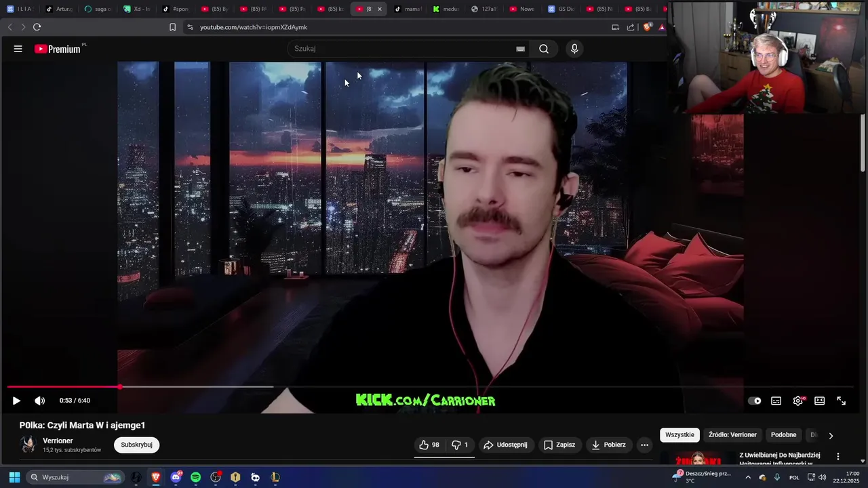Click the Pobierz download button
This screenshot has height=488, width=868.
(608, 445)
